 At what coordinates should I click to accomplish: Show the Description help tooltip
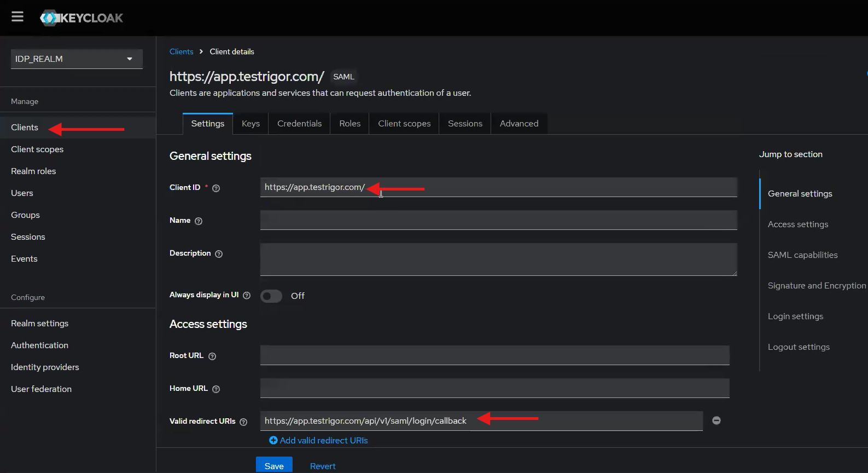tap(219, 254)
